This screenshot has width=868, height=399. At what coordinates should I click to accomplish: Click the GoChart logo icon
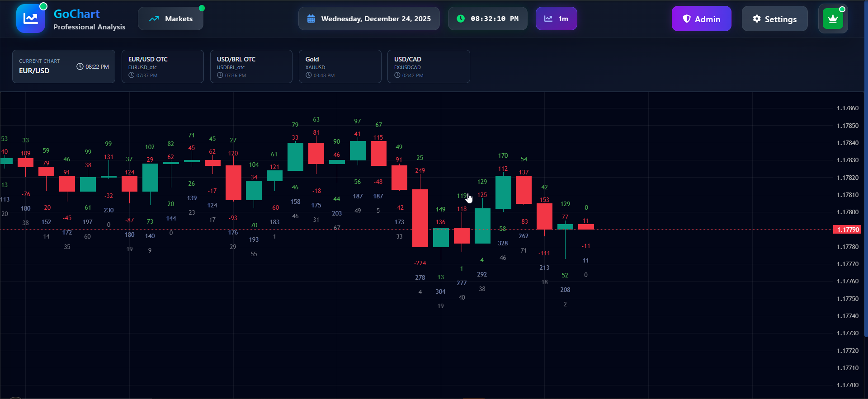pyautogui.click(x=31, y=19)
